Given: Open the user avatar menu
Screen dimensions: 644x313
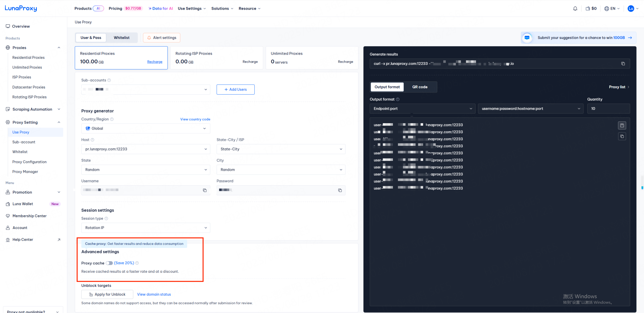Looking at the screenshot, I should pos(631,9).
